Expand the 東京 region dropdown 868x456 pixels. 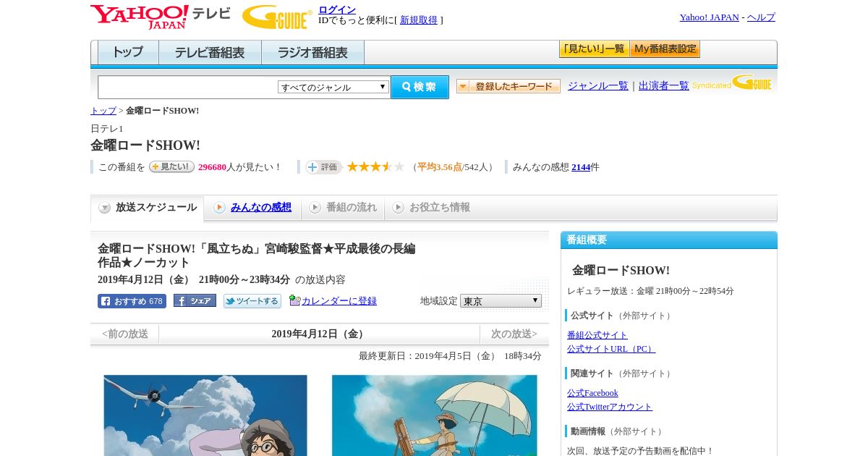coord(501,300)
